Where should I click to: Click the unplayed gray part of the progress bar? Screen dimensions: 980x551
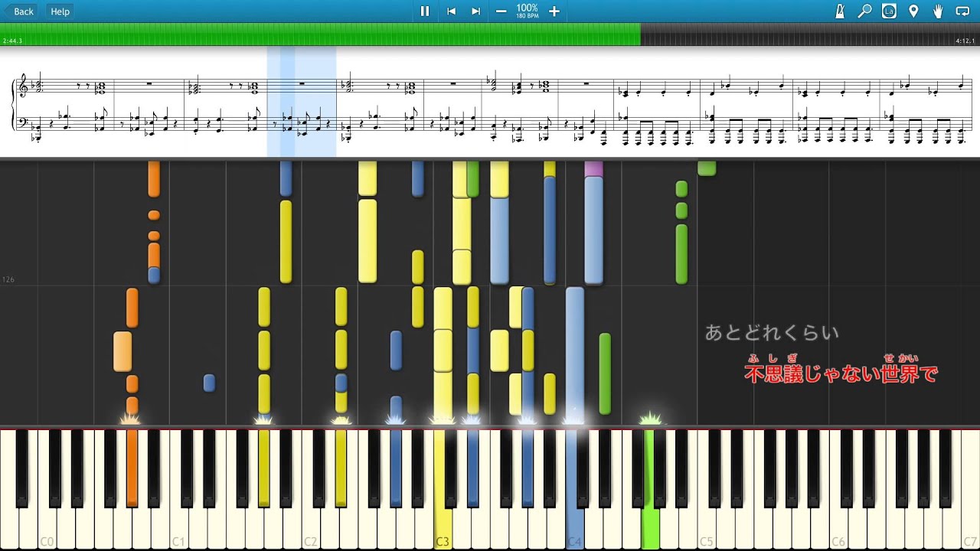tap(804, 34)
